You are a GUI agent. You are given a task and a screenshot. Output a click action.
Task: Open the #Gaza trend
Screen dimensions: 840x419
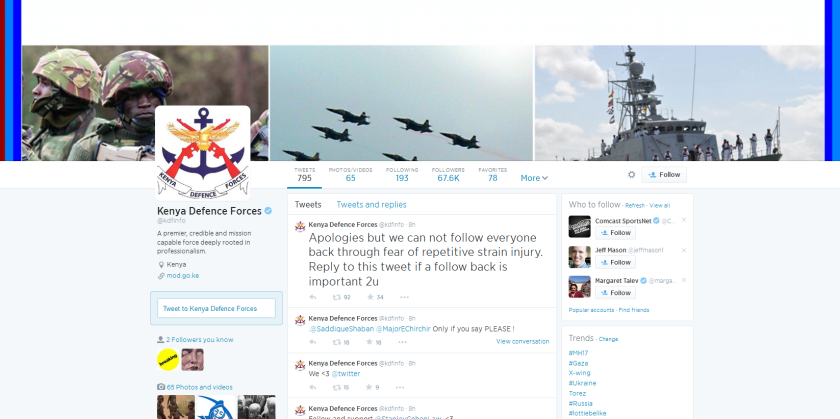[579, 363]
